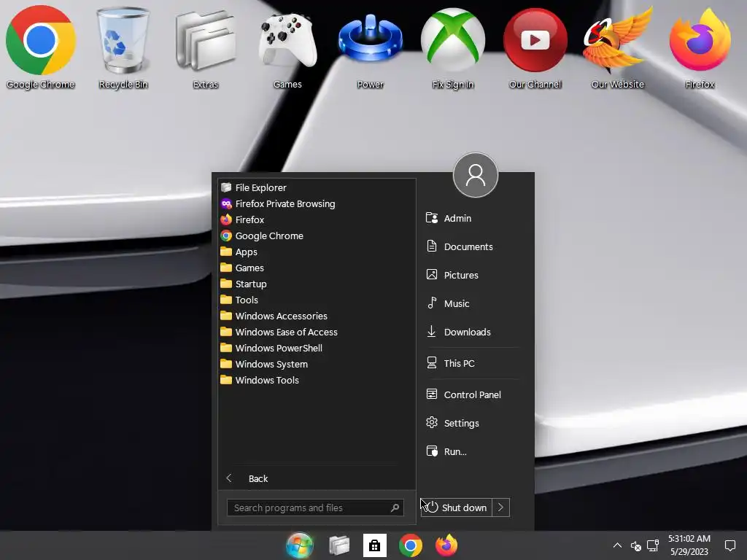Open the Admin user folder link
This screenshot has width=747, height=560.
[x=472, y=218]
